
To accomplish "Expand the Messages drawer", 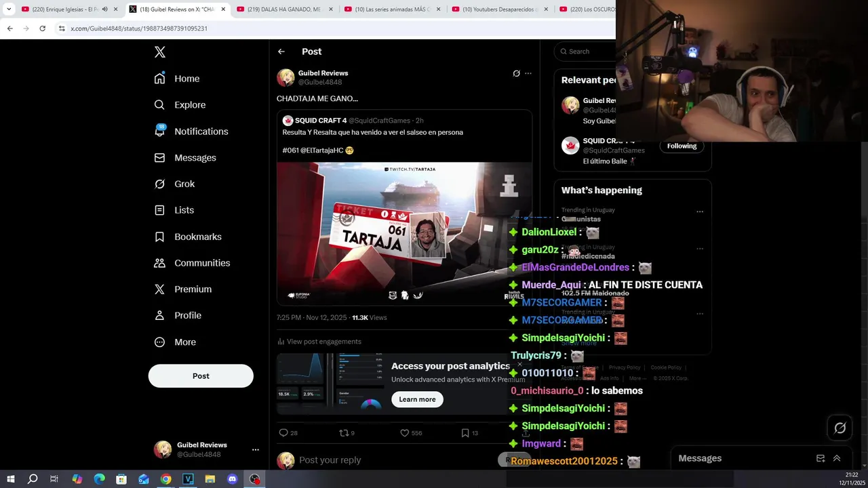I will coord(837,458).
